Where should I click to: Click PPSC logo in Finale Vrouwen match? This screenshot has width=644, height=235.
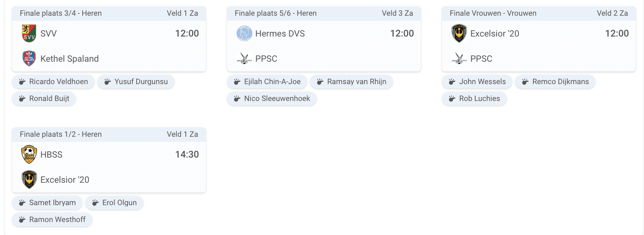tap(459, 59)
